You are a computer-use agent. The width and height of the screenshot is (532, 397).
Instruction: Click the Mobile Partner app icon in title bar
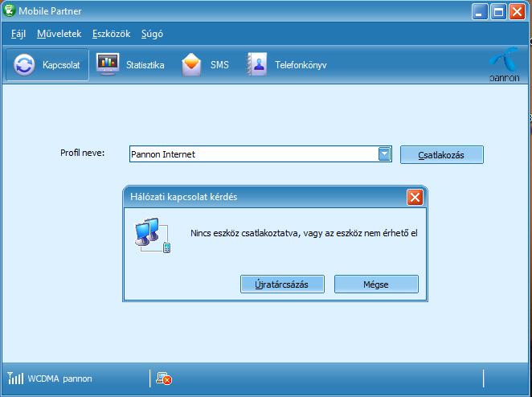click(x=9, y=10)
